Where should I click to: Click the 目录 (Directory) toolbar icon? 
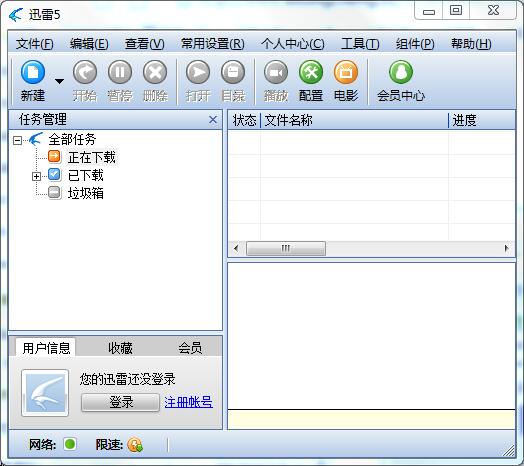pyautogui.click(x=233, y=72)
